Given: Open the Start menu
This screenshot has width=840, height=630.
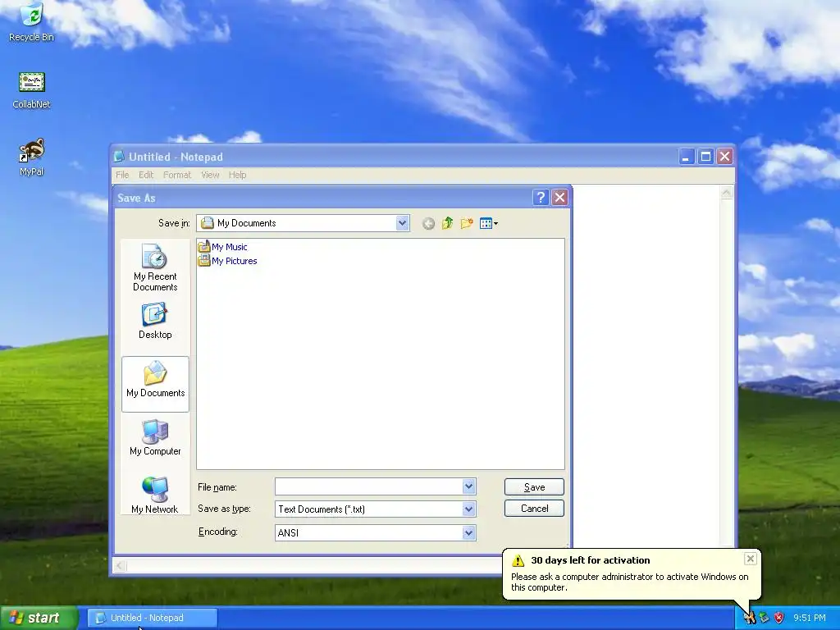Looking at the screenshot, I should point(39,618).
